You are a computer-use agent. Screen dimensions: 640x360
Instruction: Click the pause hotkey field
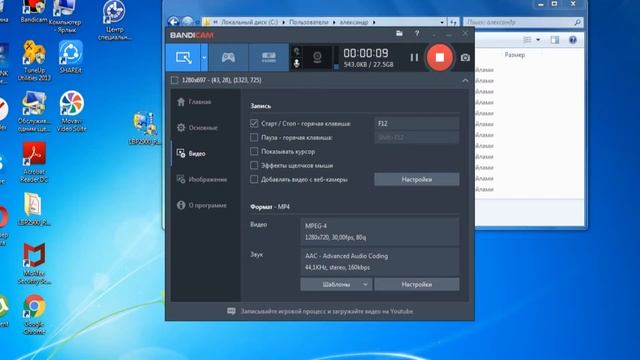tap(417, 138)
